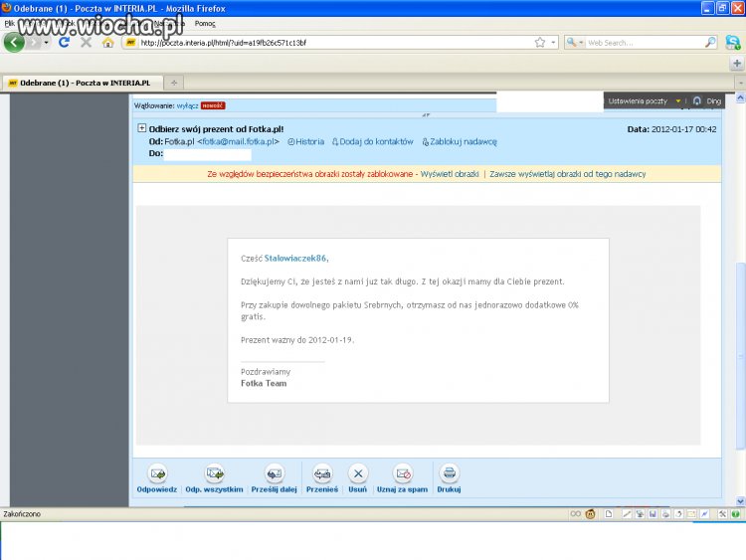This screenshot has height=560, width=746.
Task: Delete the message with the Usuń icon
Action: pyautogui.click(x=358, y=473)
